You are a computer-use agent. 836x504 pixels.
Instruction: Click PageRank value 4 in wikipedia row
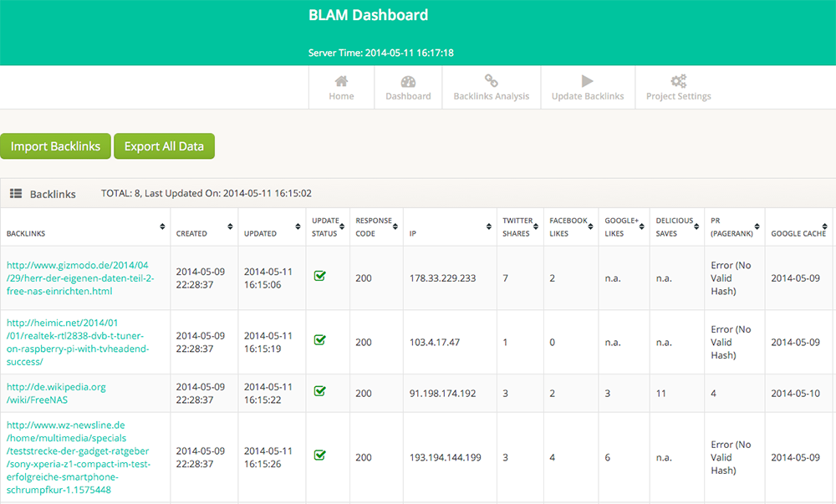click(713, 393)
